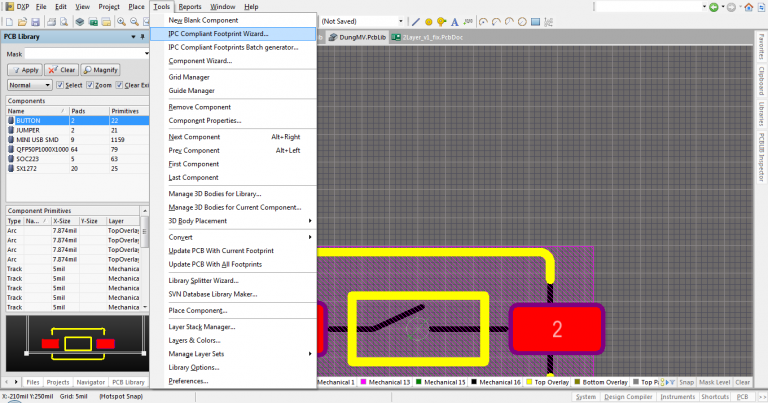768x403 pixels.
Task: Click the Zoom In magnifier icon
Action: pyautogui.click(x=119, y=21)
